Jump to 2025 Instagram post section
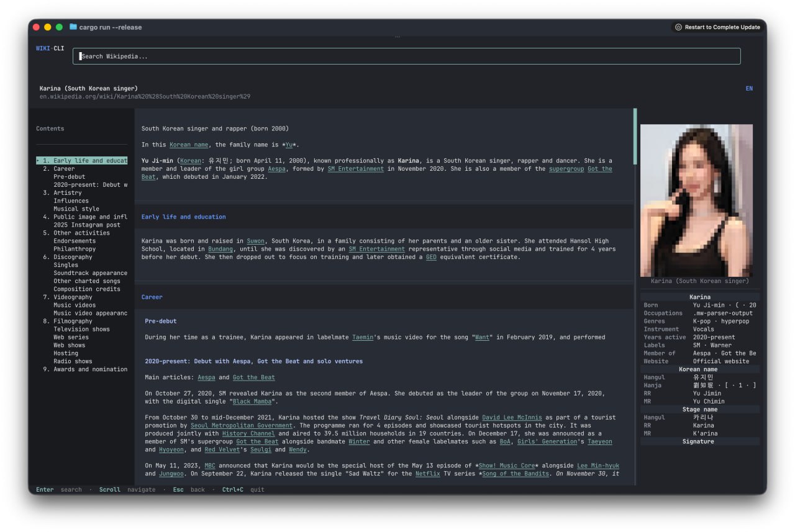795x532 pixels. pyautogui.click(x=87, y=225)
